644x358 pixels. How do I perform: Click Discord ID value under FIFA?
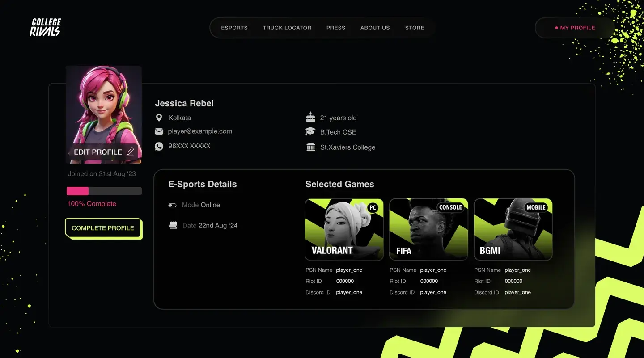(x=433, y=292)
